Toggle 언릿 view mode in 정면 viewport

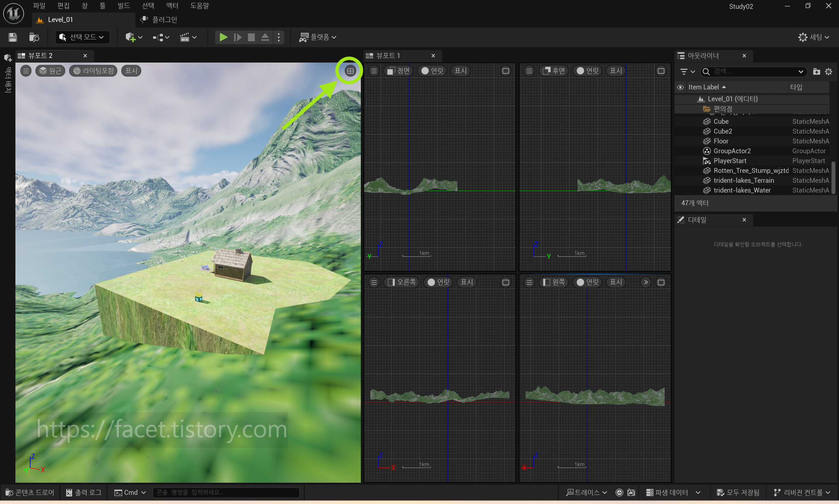coord(432,71)
